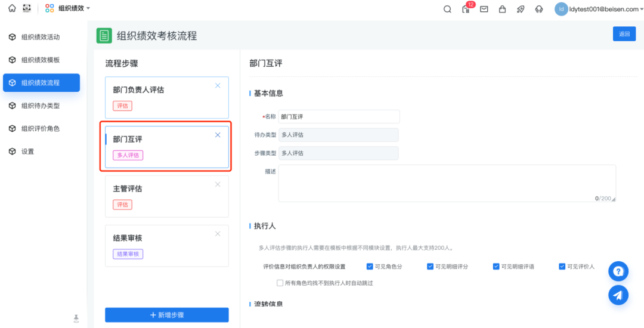This screenshot has height=328, width=644.
Task: Click the 流程步骤 heading
Action: coord(122,63)
